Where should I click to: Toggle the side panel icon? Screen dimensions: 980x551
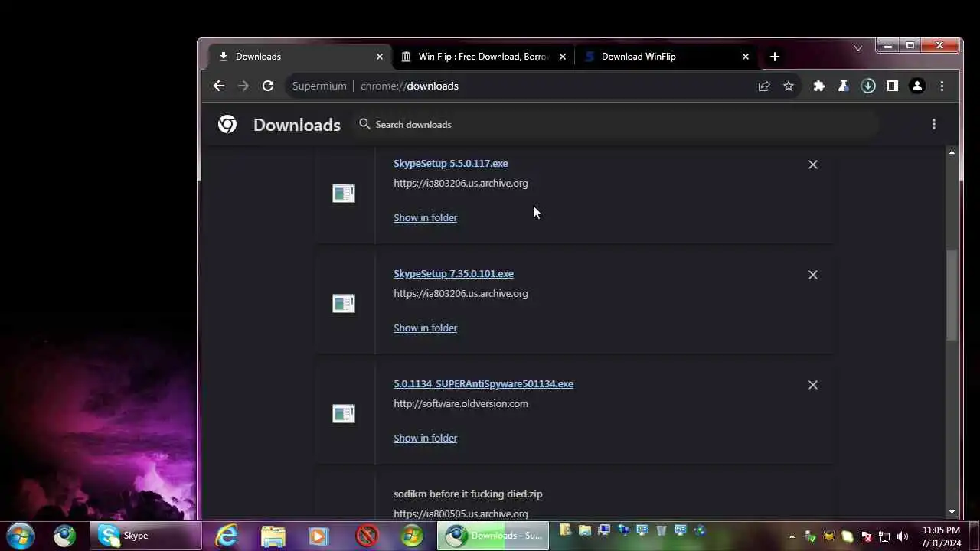click(x=893, y=86)
